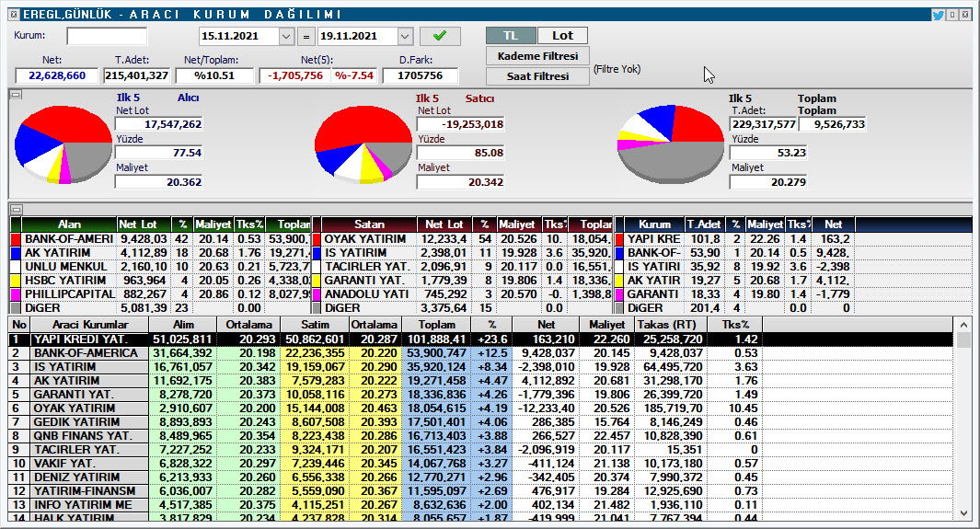The height and width of the screenshot is (529, 980).
Task: Click the D.Fark value 1705756
Action: [x=420, y=75]
